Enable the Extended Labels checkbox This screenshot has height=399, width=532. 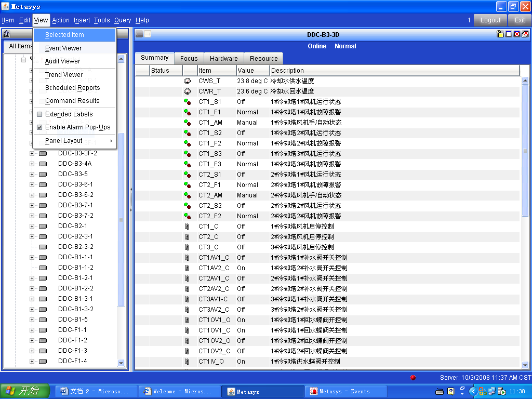(39, 114)
